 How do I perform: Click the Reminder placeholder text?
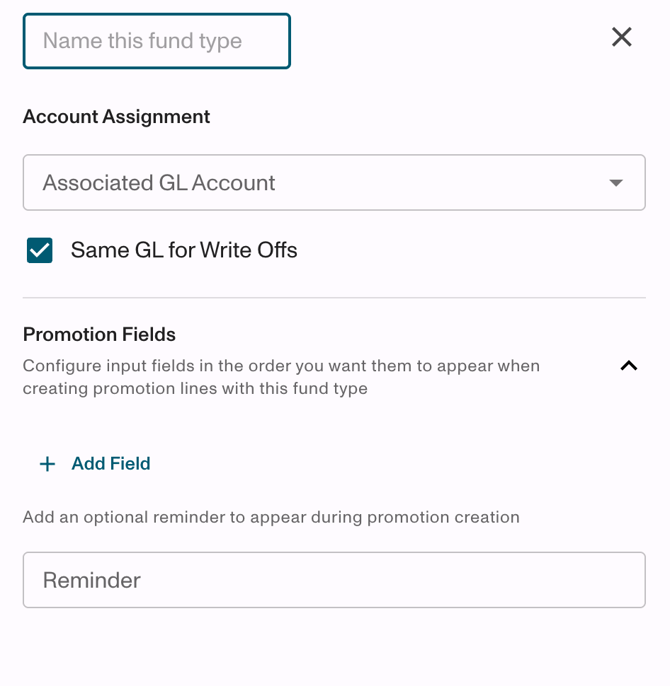coord(92,580)
